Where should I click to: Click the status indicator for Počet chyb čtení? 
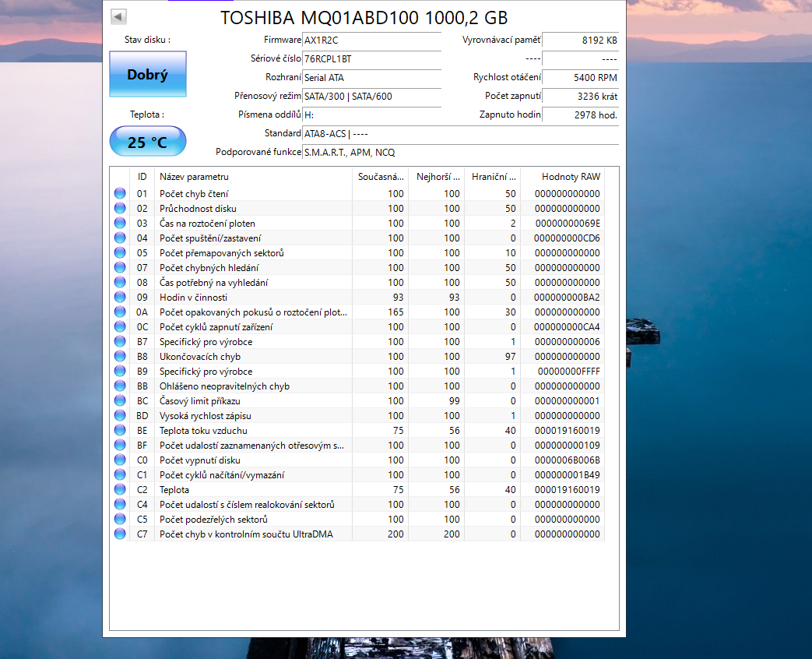coord(119,193)
